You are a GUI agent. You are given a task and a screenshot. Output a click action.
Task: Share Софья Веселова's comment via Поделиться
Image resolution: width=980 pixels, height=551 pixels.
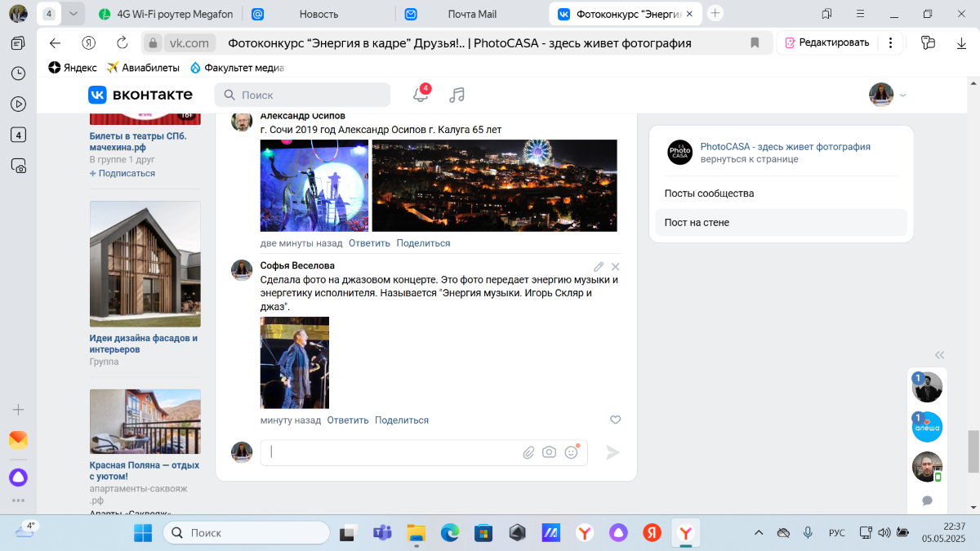point(402,420)
